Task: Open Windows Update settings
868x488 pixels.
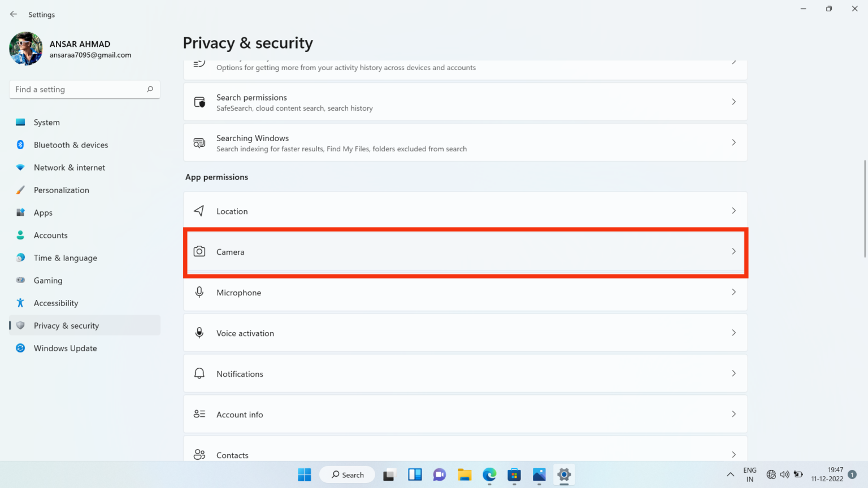Action: (65, 348)
